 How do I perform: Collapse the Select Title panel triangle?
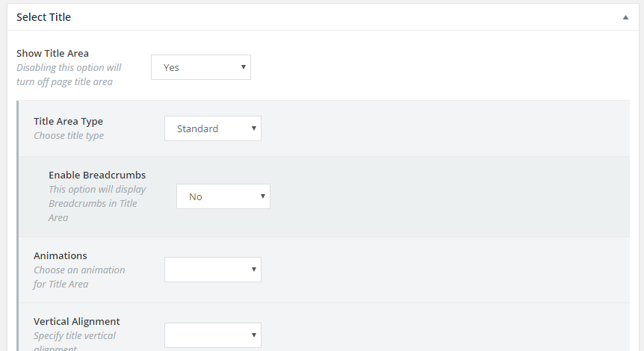pyautogui.click(x=625, y=17)
